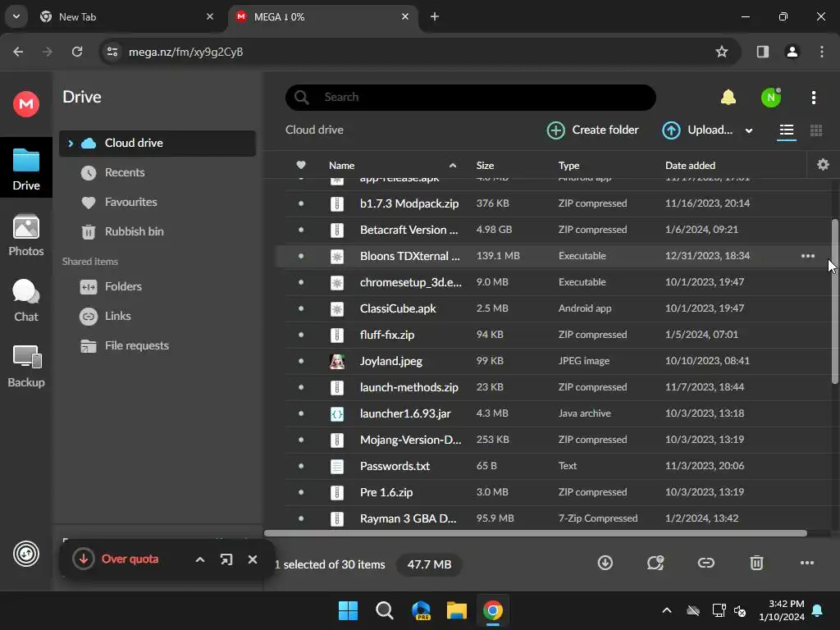The image size is (840, 630).
Task: Sort by Size column header
Action: pyautogui.click(x=485, y=166)
